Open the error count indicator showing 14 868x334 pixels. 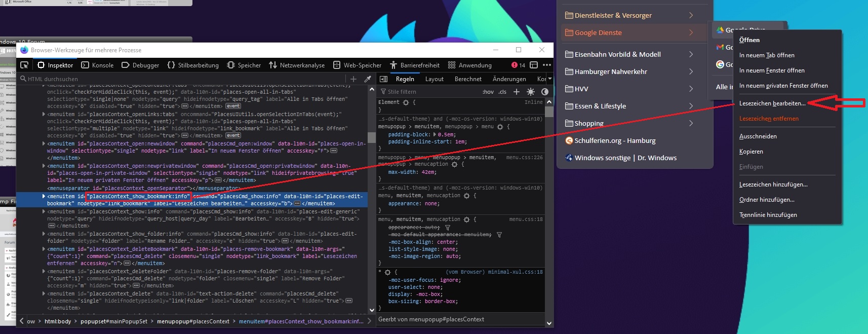tap(518, 65)
